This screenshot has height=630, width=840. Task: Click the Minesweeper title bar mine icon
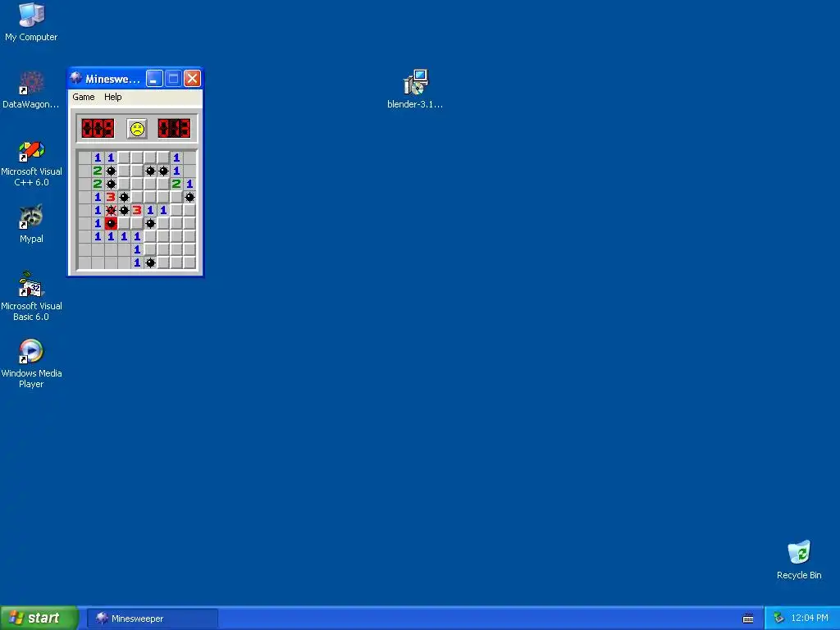(76, 78)
